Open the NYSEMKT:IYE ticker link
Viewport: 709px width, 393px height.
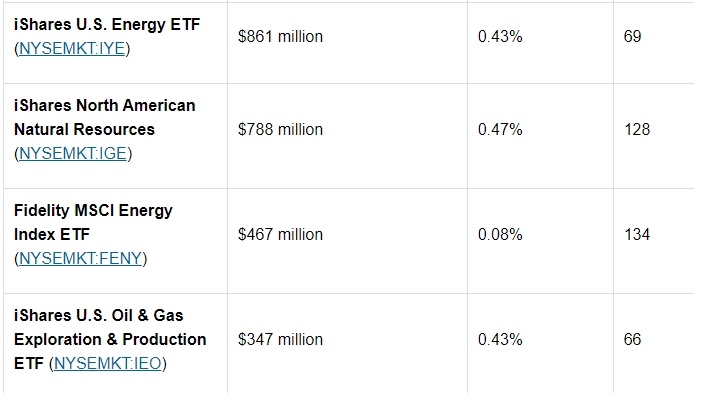(72, 48)
